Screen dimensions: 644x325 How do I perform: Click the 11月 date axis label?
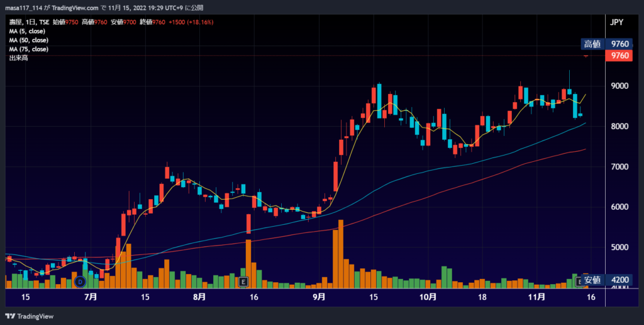point(536,297)
